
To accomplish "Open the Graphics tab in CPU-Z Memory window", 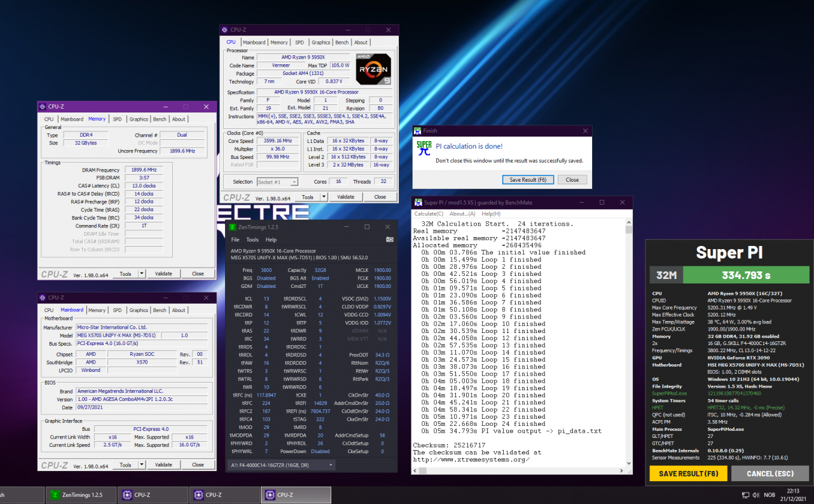I will 139,119.
